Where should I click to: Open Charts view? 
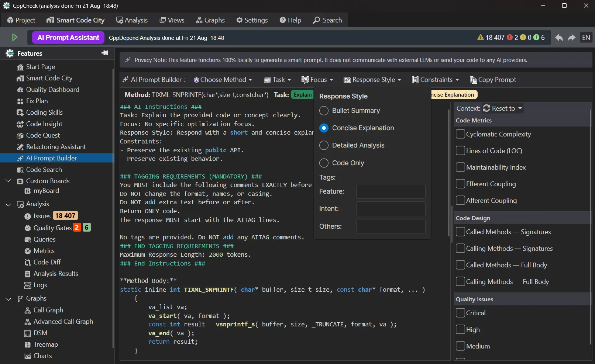pos(38,356)
